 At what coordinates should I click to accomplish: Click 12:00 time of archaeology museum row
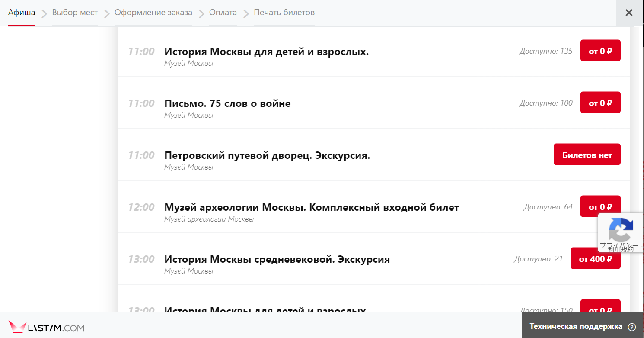click(141, 207)
